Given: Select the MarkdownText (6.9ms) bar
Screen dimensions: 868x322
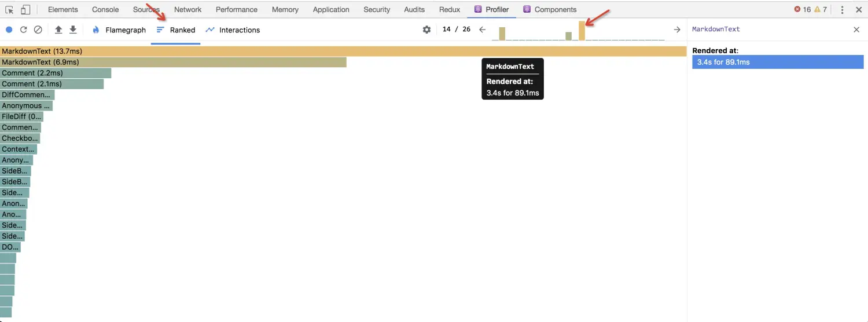Looking at the screenshot, I should pos(173,62).
